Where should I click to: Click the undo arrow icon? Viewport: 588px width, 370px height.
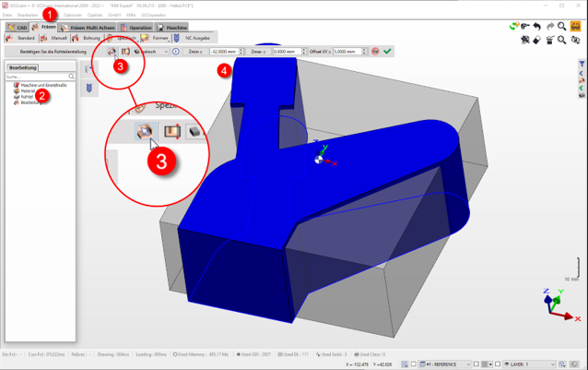(x=537, y=27)
